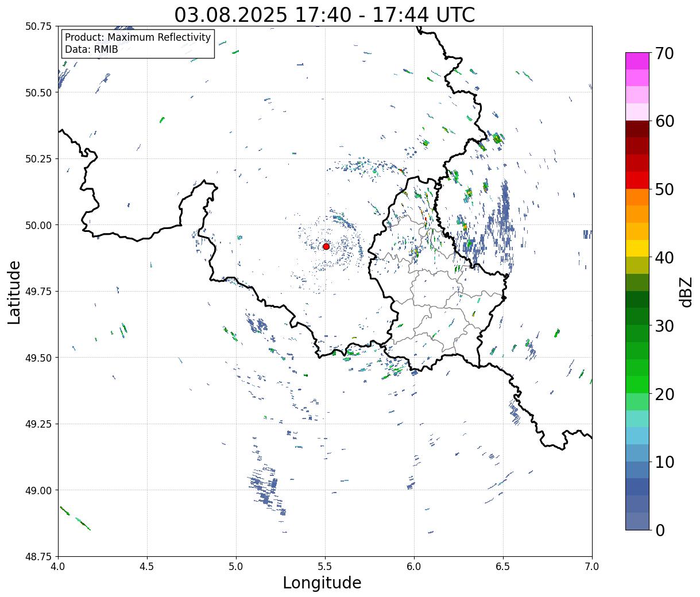This screenshot has height=597, width=700.
Task: Pick the bright yellow colorbar band at 40
Action: pos(637,248)
